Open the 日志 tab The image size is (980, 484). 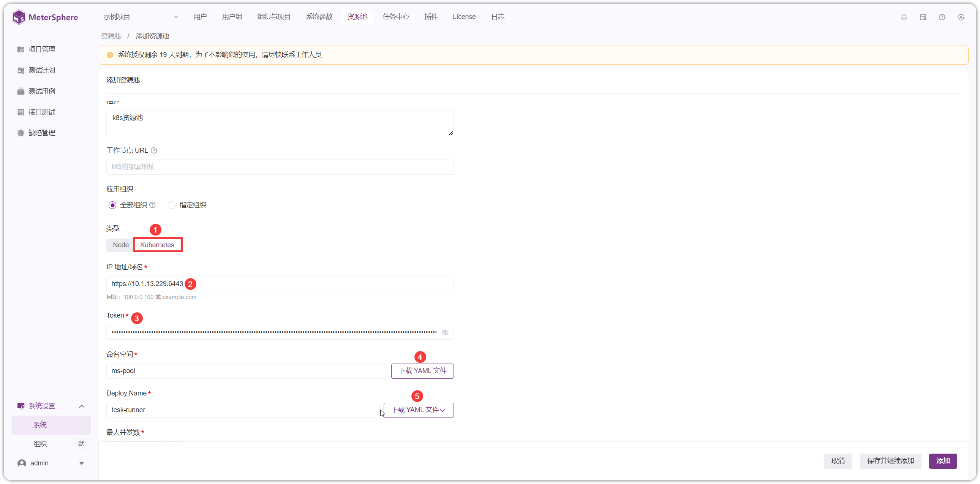coord(498,17)
